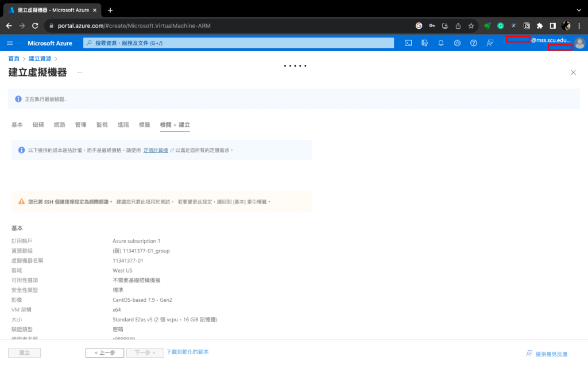
Task: Switch to the 進階 tab
Action: point(123,125)
